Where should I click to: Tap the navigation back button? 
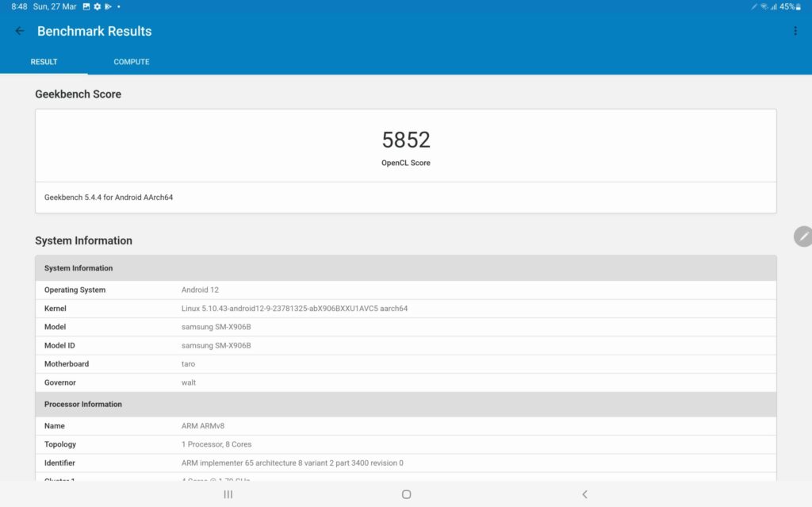point(584,494)
